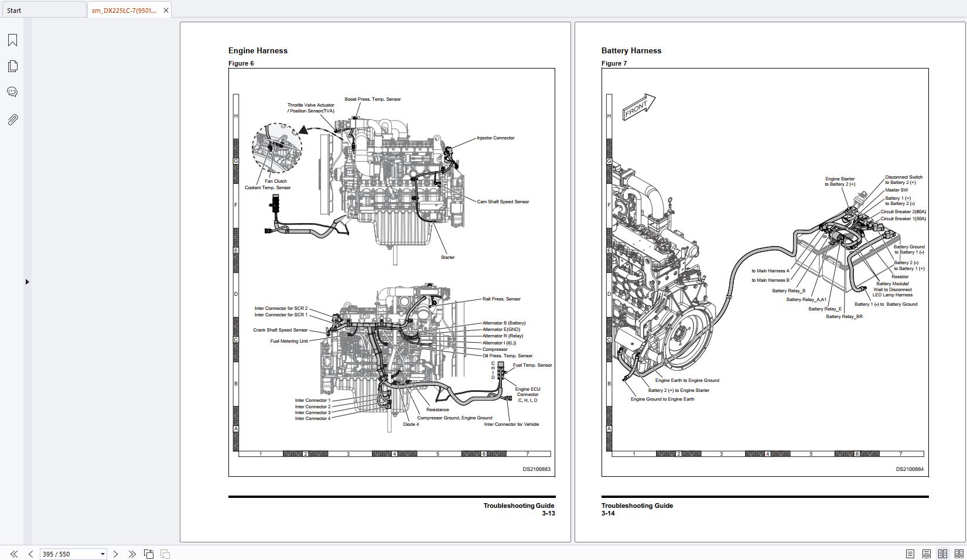The height and width of the screenshot is (560, 967).
Task: Click the Fuel Temp. Sensor label
Action: pyautogui.click(x=532, y=365)
